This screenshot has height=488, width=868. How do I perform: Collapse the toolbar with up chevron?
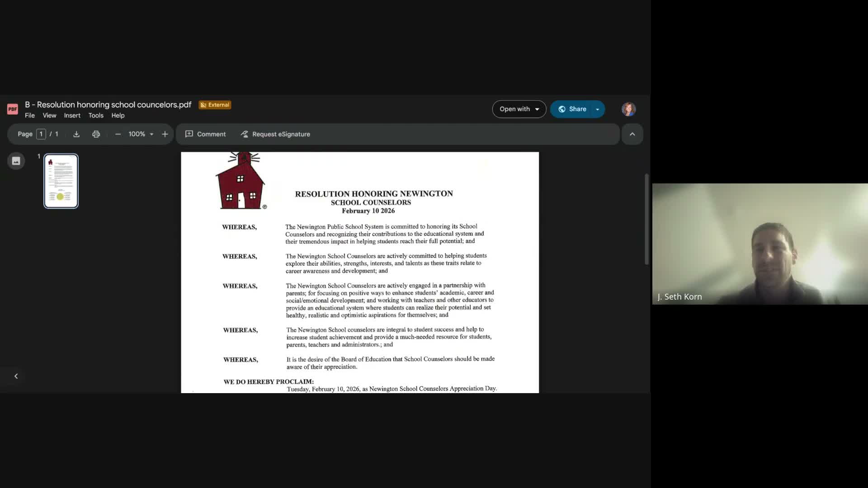click(632, 134)
